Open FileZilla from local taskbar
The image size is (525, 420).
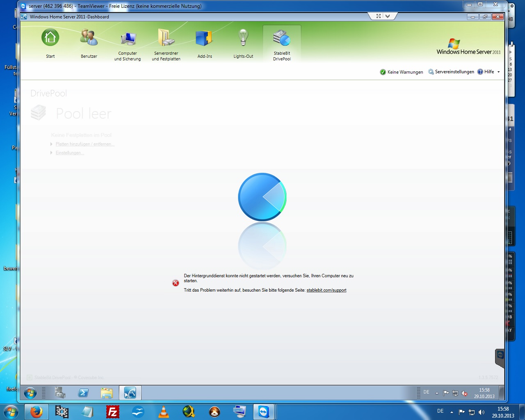click(x=112, y=412)
